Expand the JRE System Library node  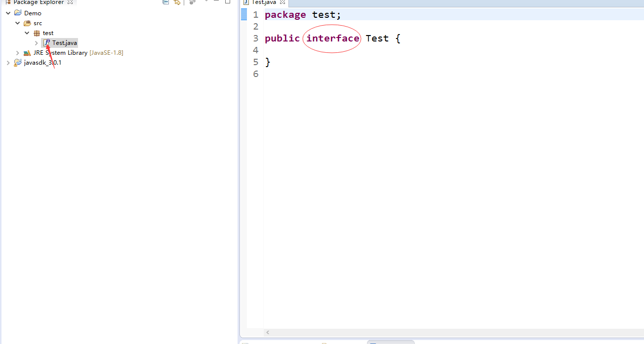pyautogui.click(x=18, y=53)
